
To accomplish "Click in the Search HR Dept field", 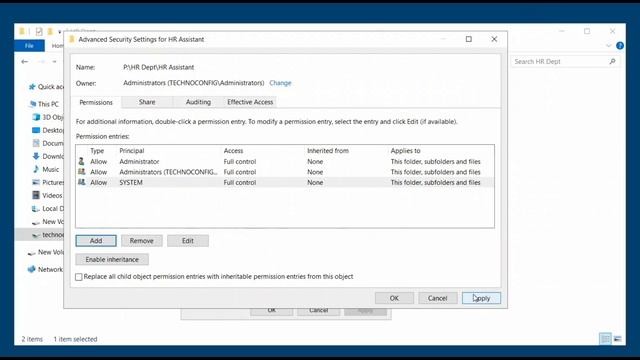I will [x=565, y=62].
